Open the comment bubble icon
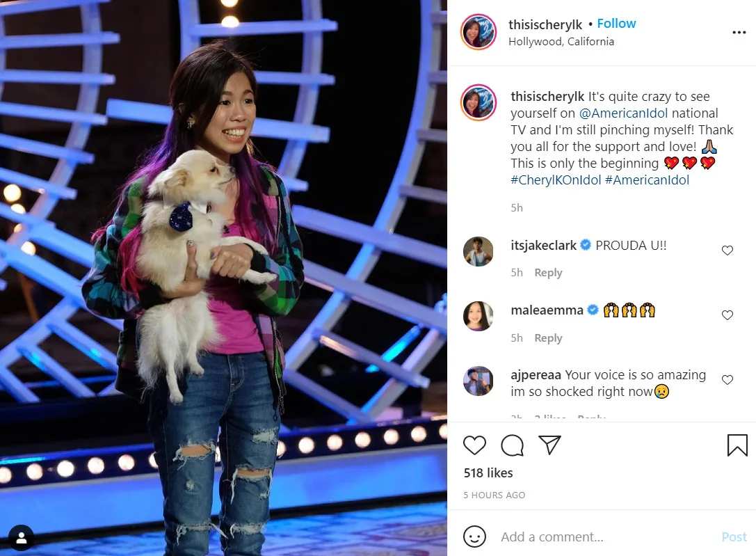This screenshot has height=556, width=756. pos(512,445)
